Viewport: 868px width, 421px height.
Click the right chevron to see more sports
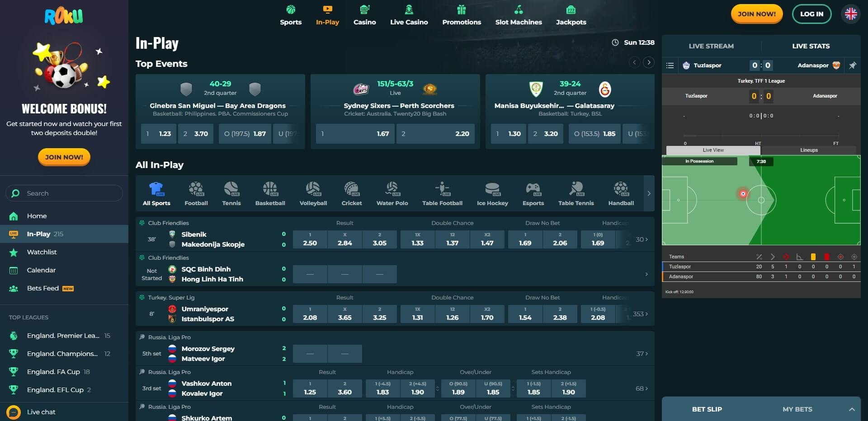tap(649, 193)
